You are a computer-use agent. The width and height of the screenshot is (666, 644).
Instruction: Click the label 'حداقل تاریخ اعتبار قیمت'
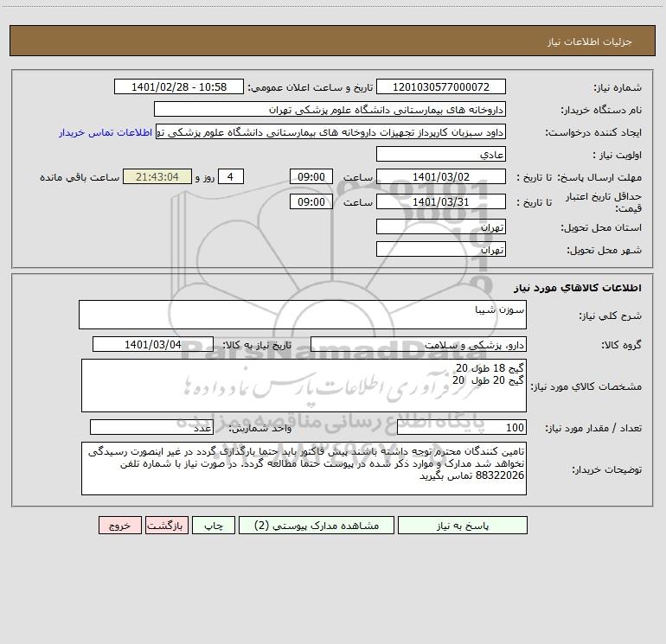point(603,202)
